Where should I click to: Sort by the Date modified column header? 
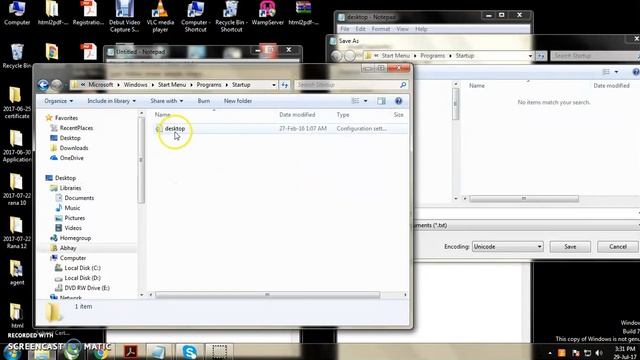304,115
